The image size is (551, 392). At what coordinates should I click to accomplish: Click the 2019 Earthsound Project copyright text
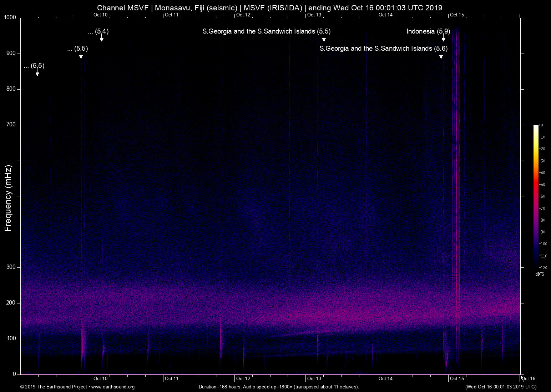point(54,387)
